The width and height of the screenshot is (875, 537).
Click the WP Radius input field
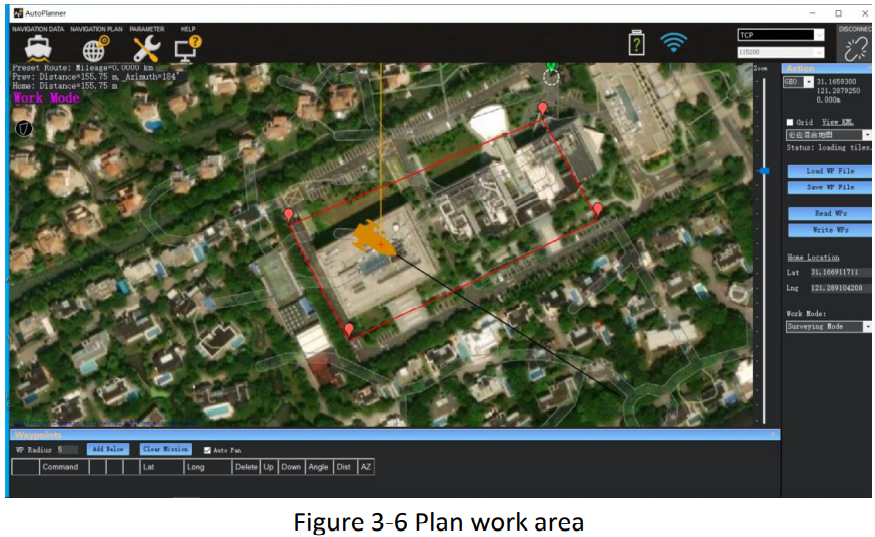tap(67, 449)
